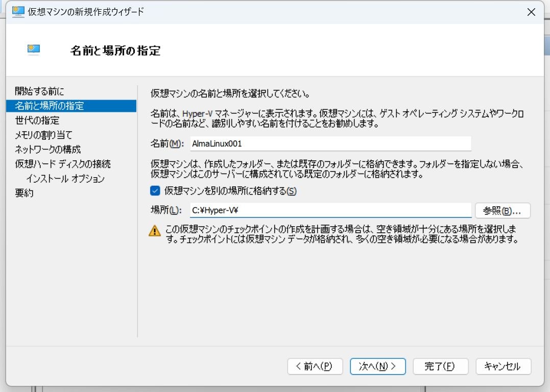The image size is (550, 392).
Task: Click the 仮想マシンの新規作成ウィザード title text
Action: point(86,12)
